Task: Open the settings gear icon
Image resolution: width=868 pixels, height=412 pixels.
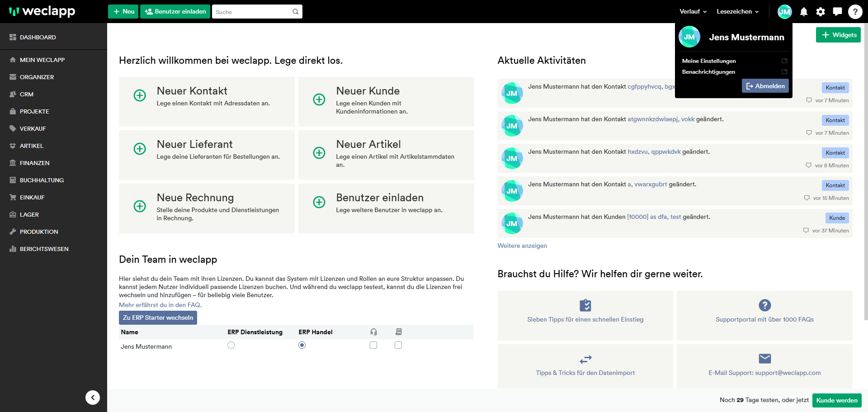Action: [820, 12]
